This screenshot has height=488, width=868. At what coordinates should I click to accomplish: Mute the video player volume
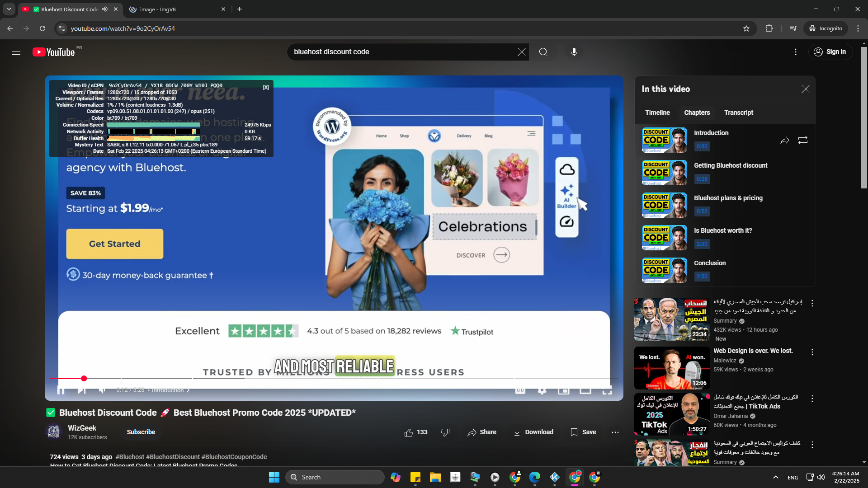pyautogui.click(x=102, y=390)
